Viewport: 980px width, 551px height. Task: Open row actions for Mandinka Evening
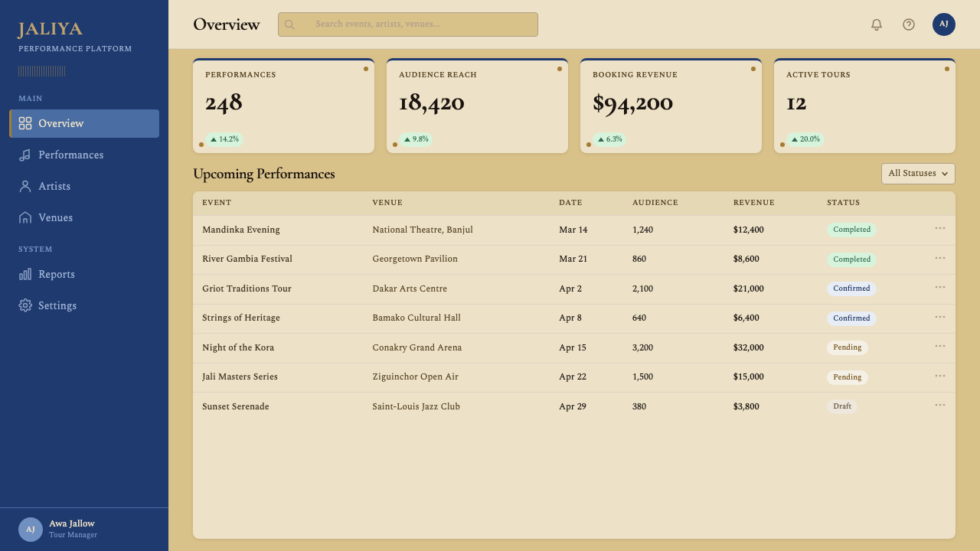tap(940, 228)
